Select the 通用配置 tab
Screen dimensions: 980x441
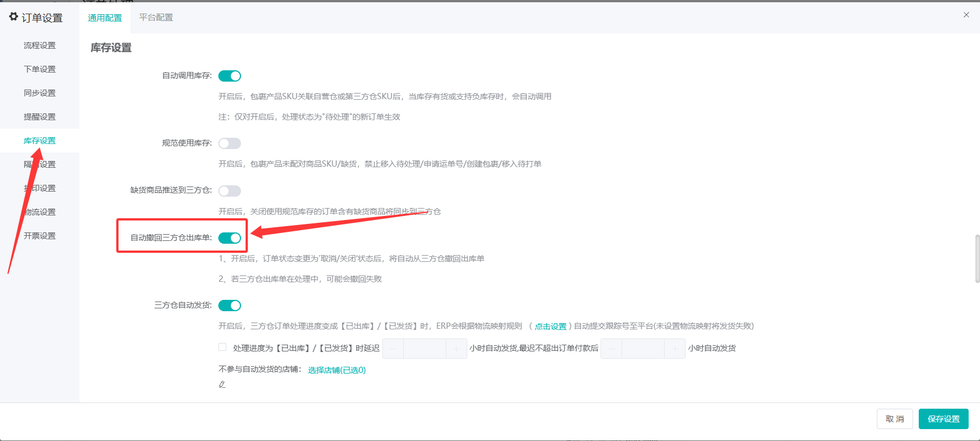[x=105, y=18]
